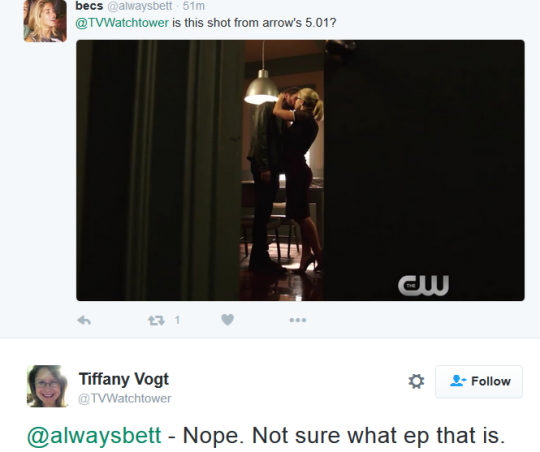Enlarge the attached kissing scene image

click(300, 170)
